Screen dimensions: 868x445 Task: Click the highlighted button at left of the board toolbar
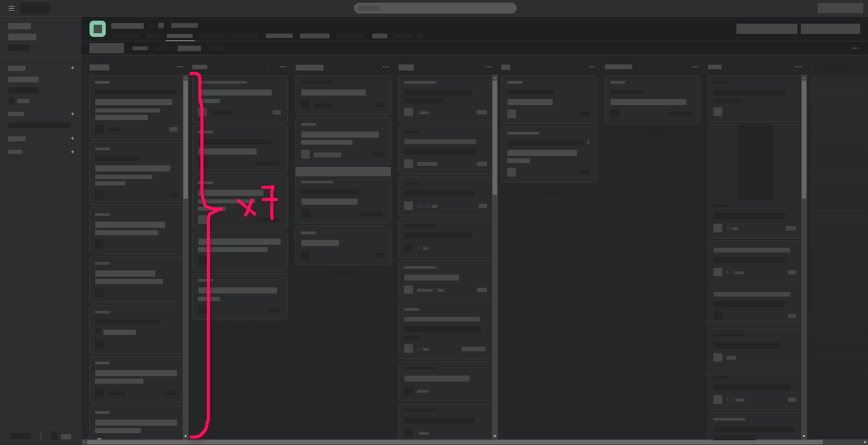click(x=106, y=48)
